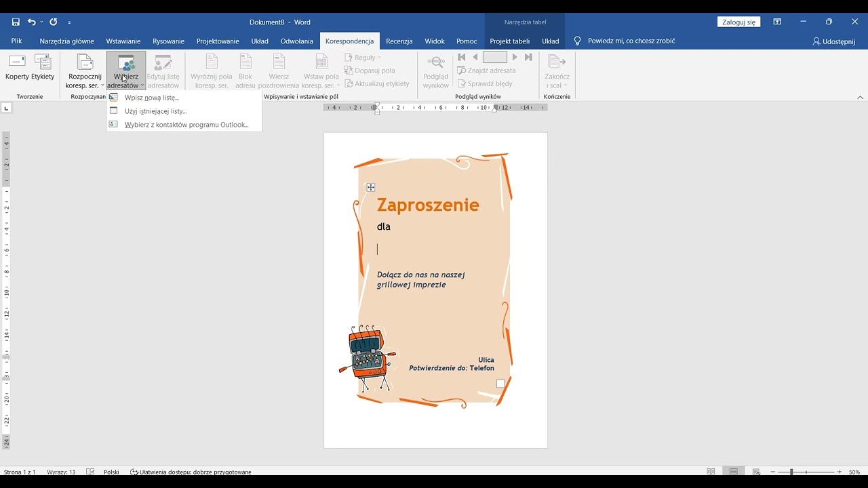Collapse the ribbon with the chevron arrow
Viewport: 868px width, 488px height.
861,97
